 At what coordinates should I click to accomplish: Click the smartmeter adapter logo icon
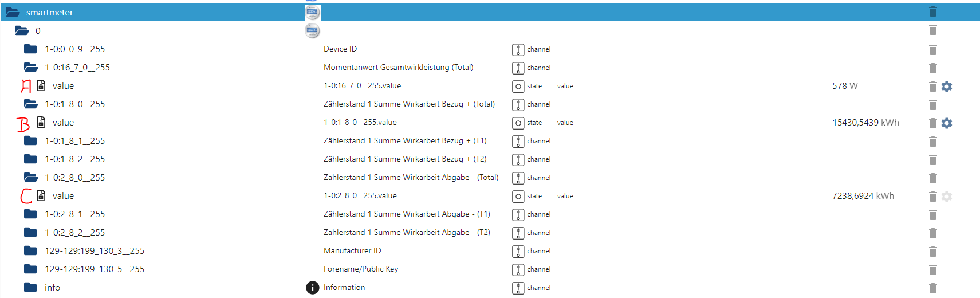(312, 12)
